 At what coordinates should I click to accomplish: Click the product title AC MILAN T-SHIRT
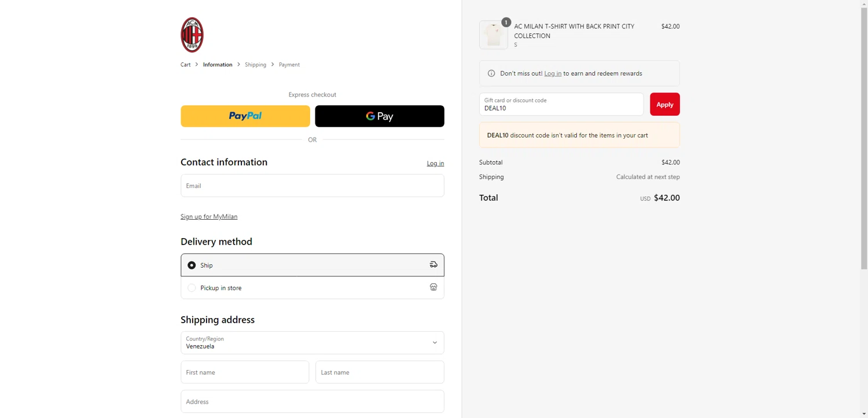[574, 31]
